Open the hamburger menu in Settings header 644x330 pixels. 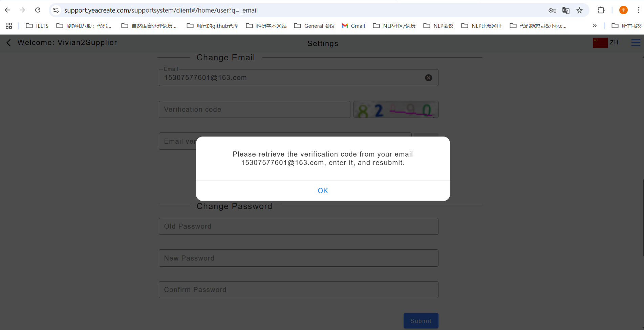pyautogui.click(x=636, y=42)
